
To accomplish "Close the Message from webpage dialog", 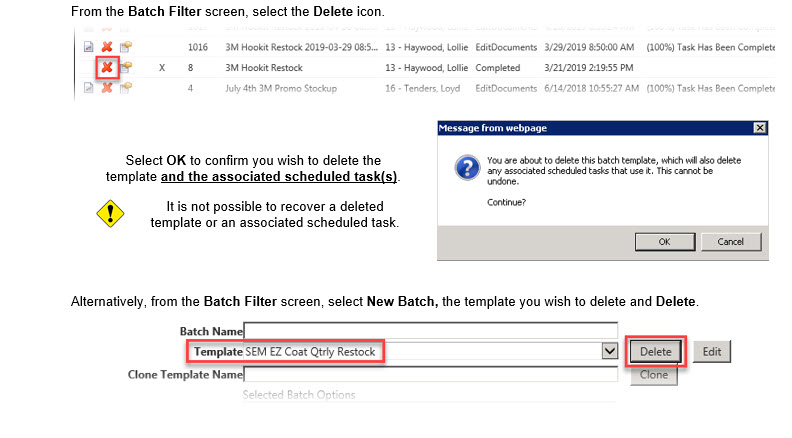I will click(760, 128).
